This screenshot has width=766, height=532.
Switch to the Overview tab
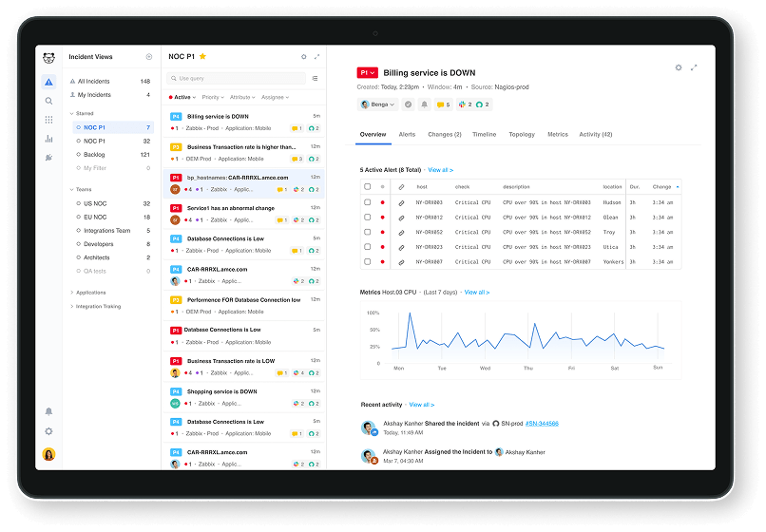[373, 134]
